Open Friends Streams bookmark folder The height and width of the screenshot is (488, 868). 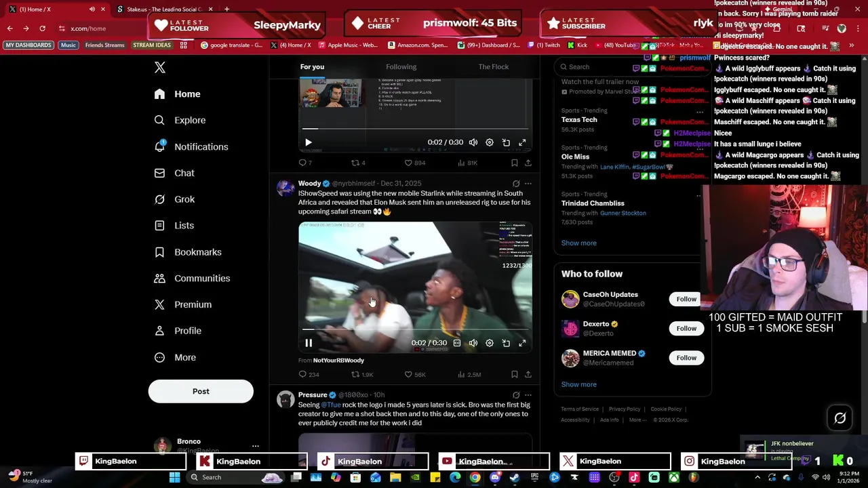click(x=104, y=45)
